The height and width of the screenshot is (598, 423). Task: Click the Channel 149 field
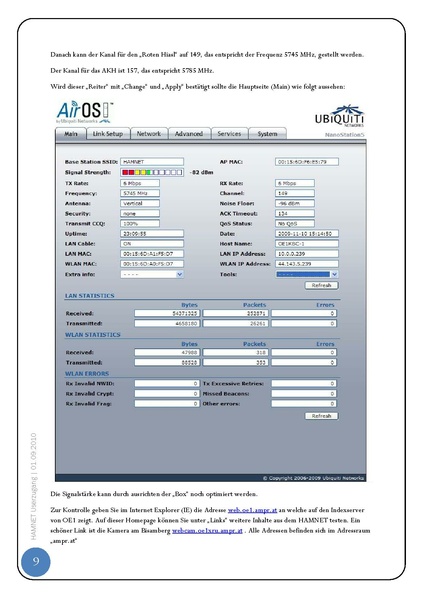(x=295, y=193)
